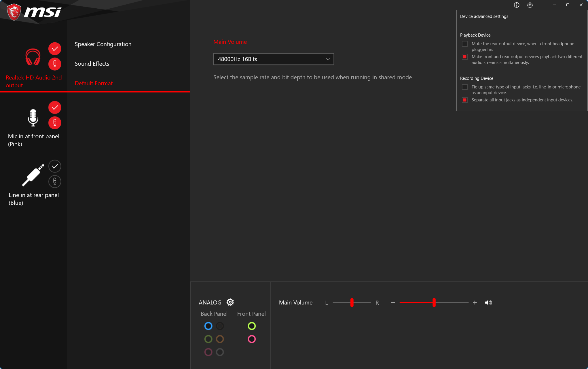This screenshot has height=369, width=588.
Task: Click the pink front panel jack
Action: click(252, 339)
